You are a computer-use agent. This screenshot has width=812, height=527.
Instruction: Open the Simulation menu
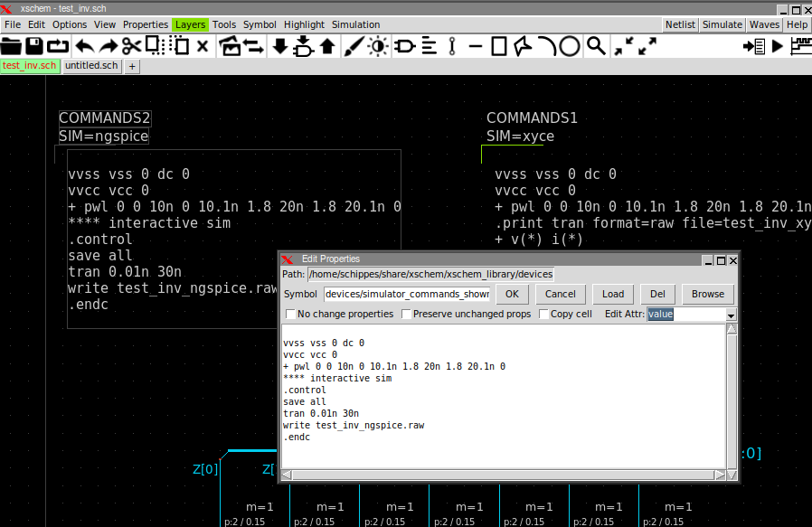(355, 24)
